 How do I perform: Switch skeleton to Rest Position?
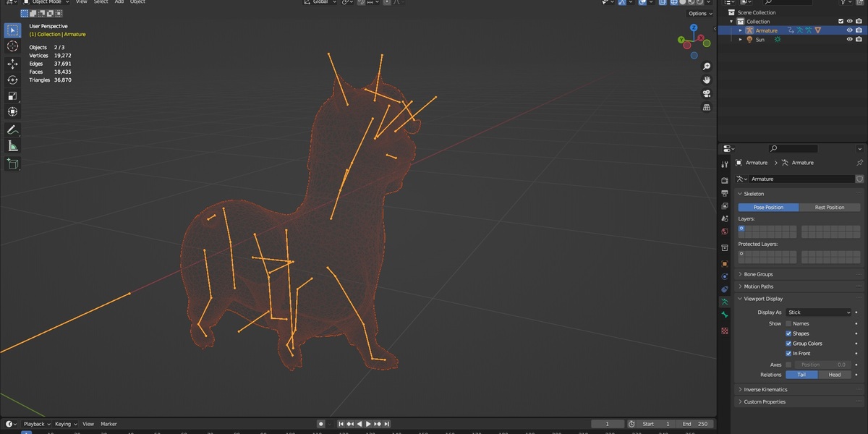[830, 208]
